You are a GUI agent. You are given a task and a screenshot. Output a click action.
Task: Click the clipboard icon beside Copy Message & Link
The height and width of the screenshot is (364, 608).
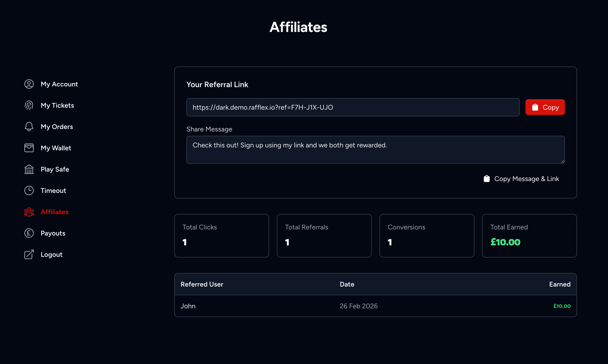point(486,179)
